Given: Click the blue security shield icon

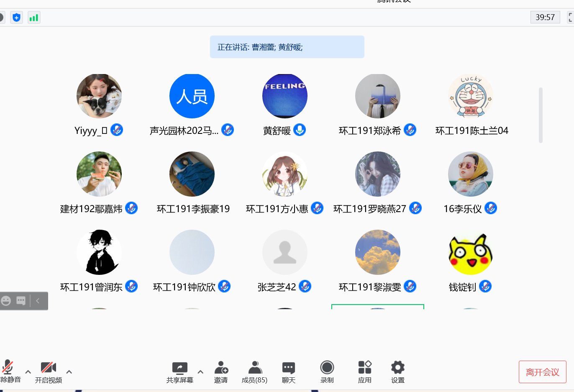Looking at the screenshot, I should pyautogui.click(x=16, y=18).
